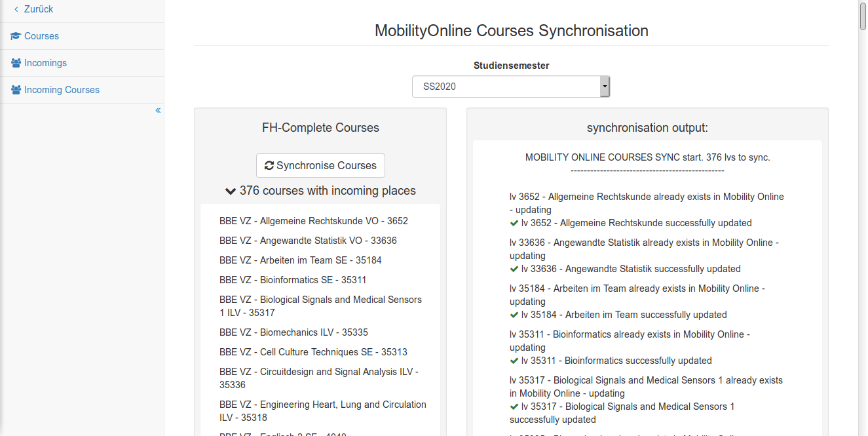Screen dimensions: 868x436
Task: Click the dropdown arrow of the semester selector
Action: coord(605,87)
